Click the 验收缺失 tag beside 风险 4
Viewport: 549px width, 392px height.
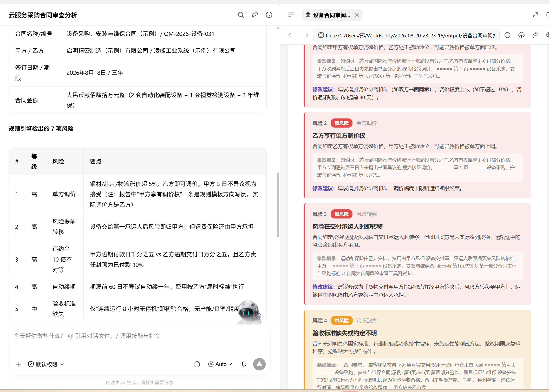(367, 321)
